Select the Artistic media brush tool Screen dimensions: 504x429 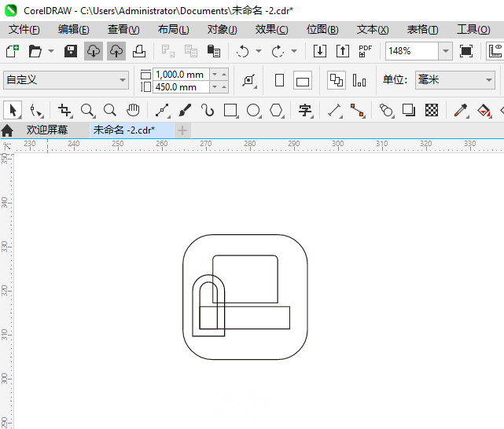pyautogui.click(x=185, y=111)
